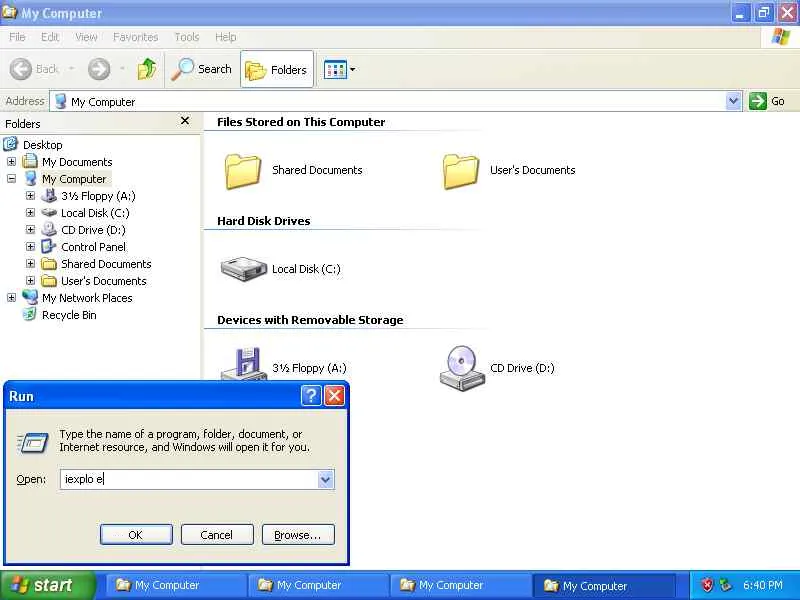Click the Go button next to Address

click(x=767, y=101)
